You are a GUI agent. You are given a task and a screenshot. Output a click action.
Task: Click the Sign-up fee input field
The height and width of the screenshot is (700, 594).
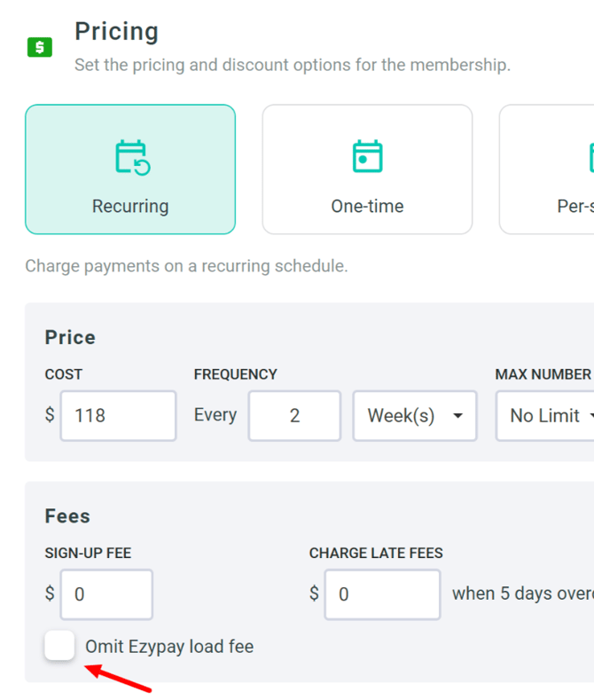point(106,594)
